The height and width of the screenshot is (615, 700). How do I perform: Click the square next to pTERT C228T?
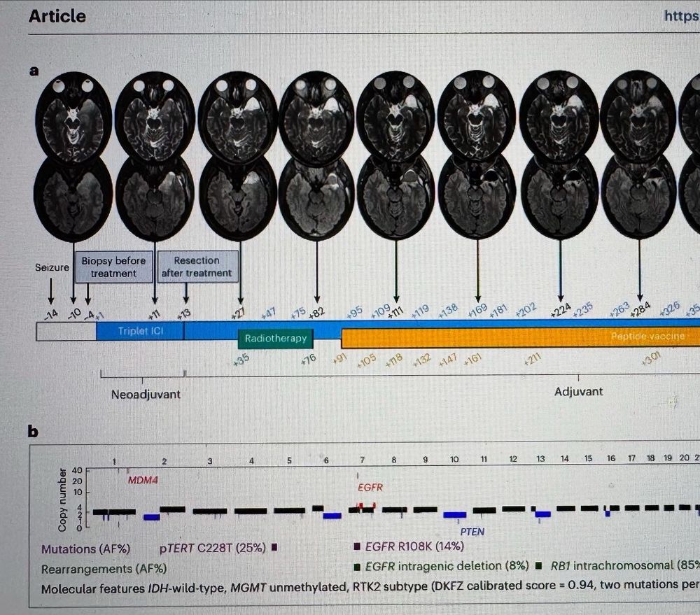(274, 546)
